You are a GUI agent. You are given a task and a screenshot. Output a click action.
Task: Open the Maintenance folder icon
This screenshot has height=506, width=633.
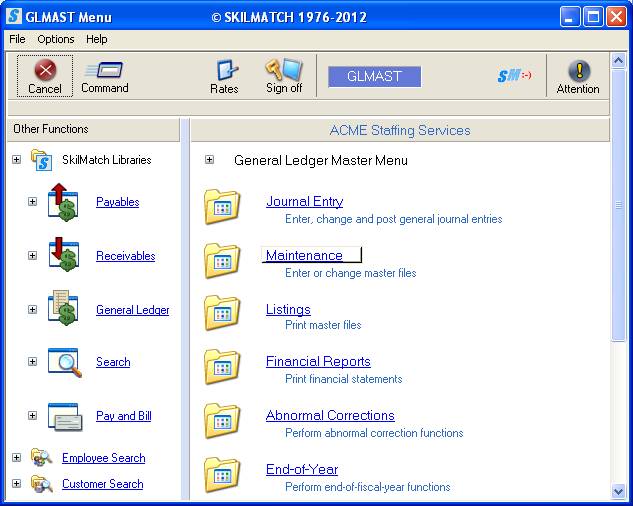222,261
